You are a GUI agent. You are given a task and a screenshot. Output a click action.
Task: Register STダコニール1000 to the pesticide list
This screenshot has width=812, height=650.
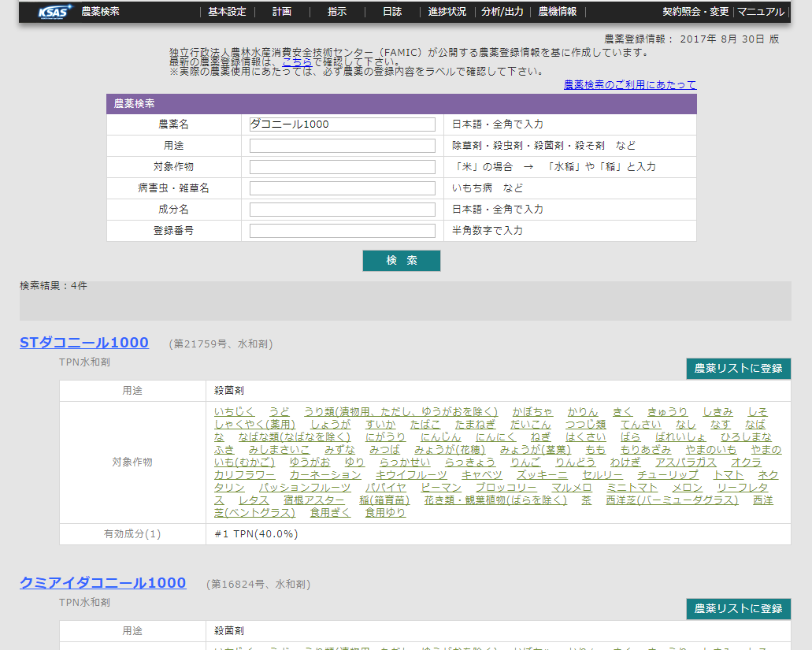coord(739,368)
